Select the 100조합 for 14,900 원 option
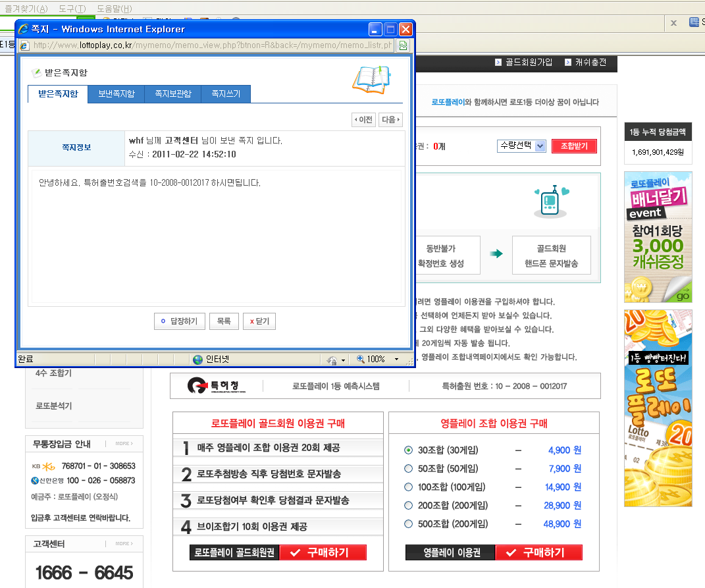This screenshot has height=588, width=705. pyautogui.click(x=408, y=487)
